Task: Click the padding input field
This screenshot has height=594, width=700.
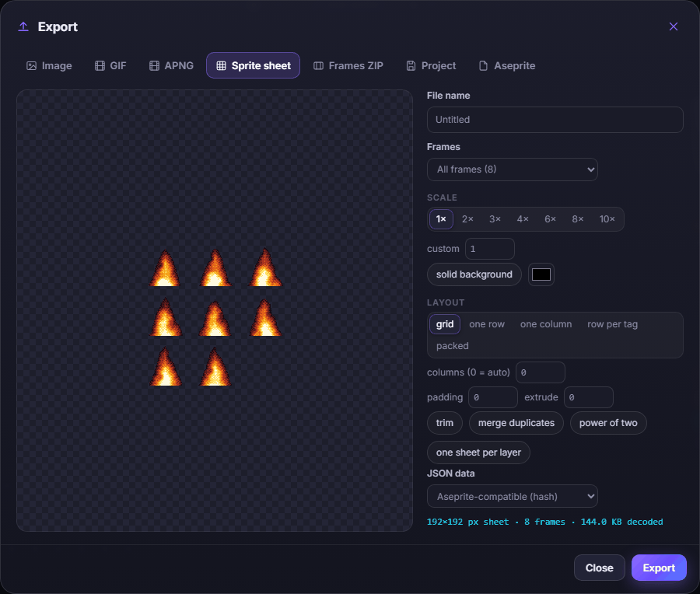Action: (x=493, y=397)
